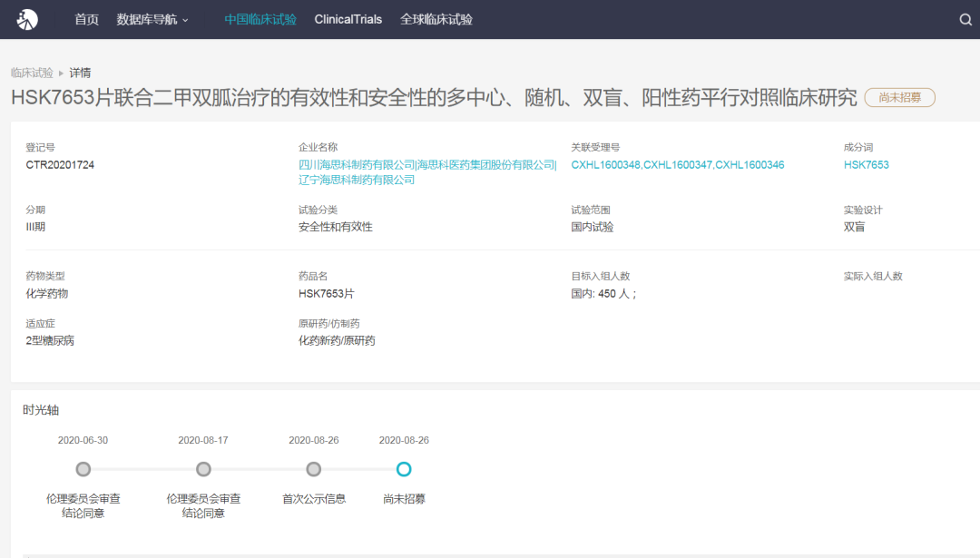
Task: Select timeline marker for 2020-06-30
Action: [83, 469]
